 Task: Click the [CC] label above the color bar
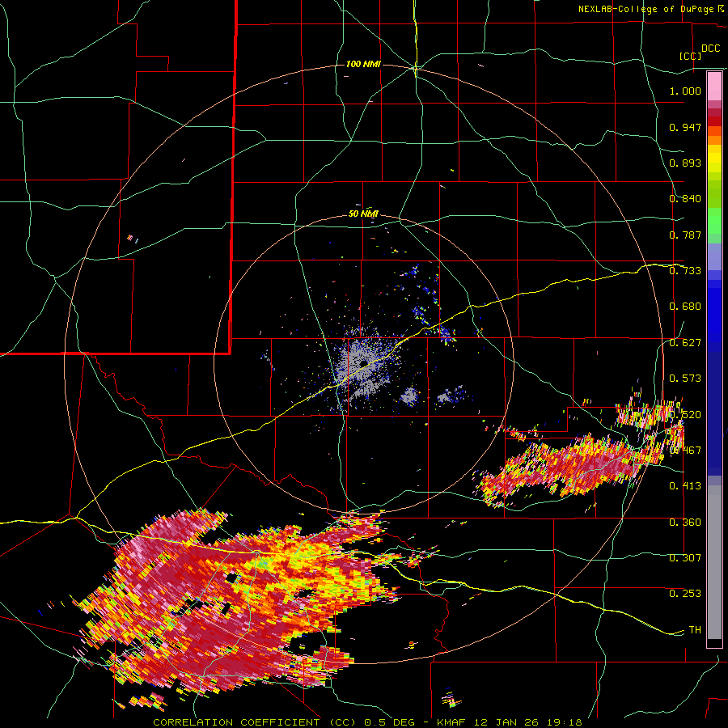coord(690,56)
